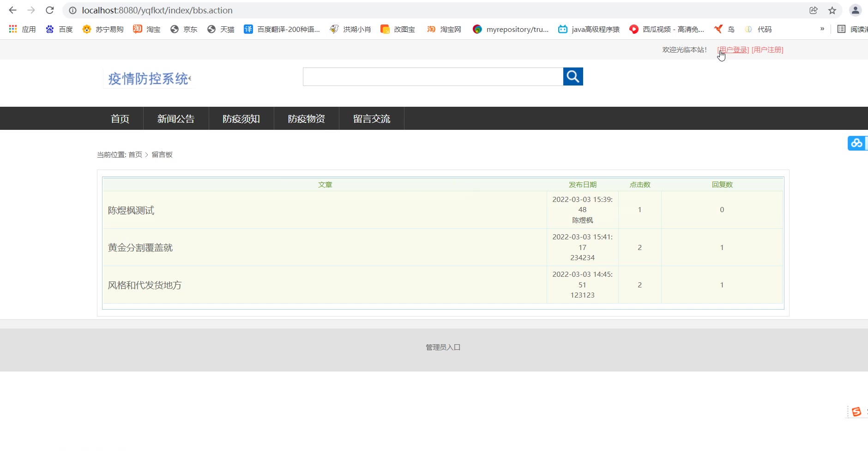Image resolution: width=868 pixels, height=451 pixels.
Task: Open the post titled 风格和代发货地方
Action: click(x=145, y=286)
